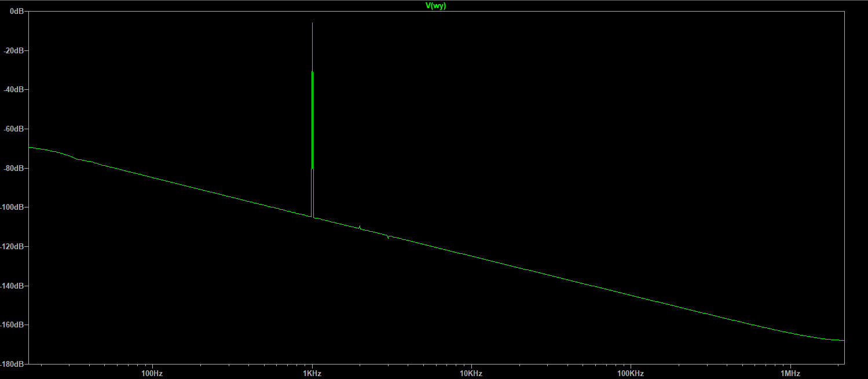Click the -20dB vertical axis label
This screenshot has width=868, height=379.
click(14, 50)
